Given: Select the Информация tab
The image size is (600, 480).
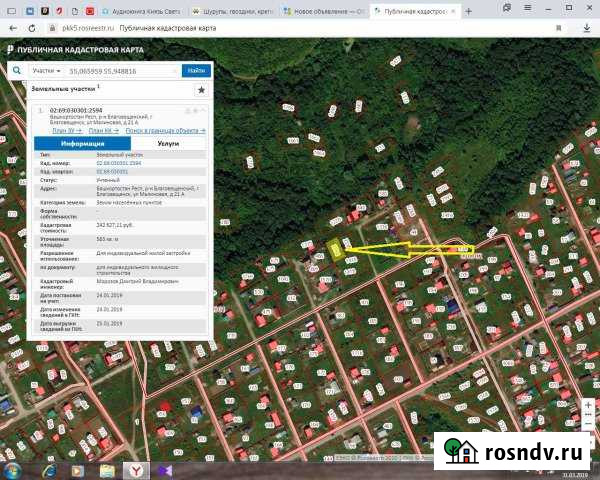Looking at the screenshot, I should coord(83,144).
